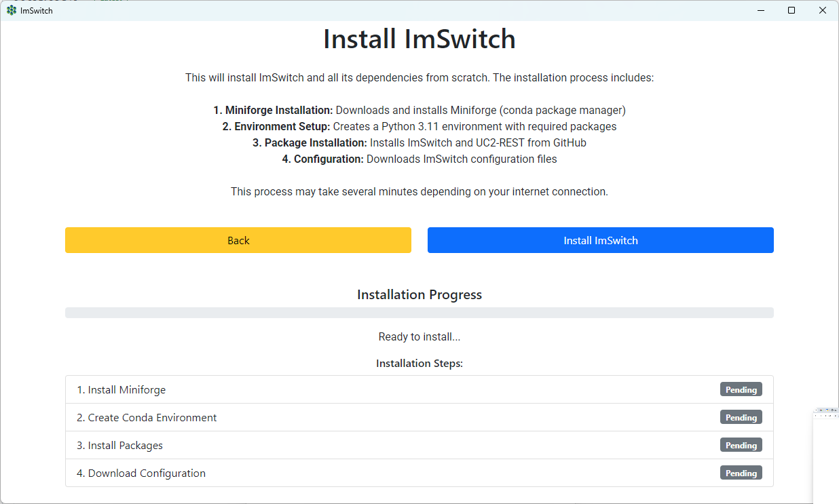Viewport: 839px width, 504px height.
Task: Click the small browser window at bottom right
Action: click(x=826, y=454)
